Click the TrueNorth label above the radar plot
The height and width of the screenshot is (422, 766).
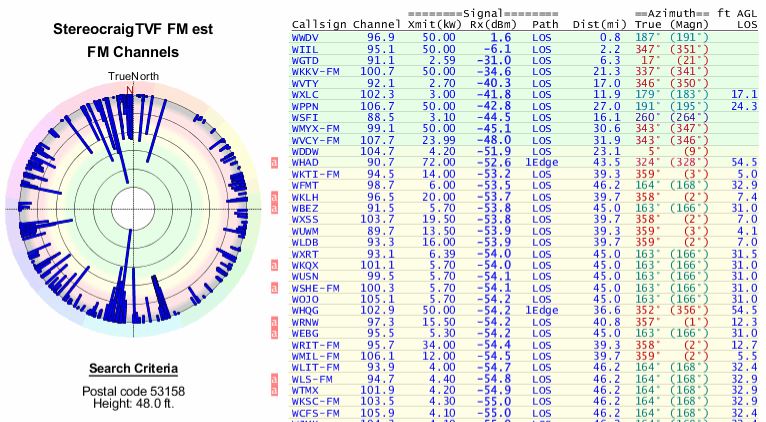[129, 76]
